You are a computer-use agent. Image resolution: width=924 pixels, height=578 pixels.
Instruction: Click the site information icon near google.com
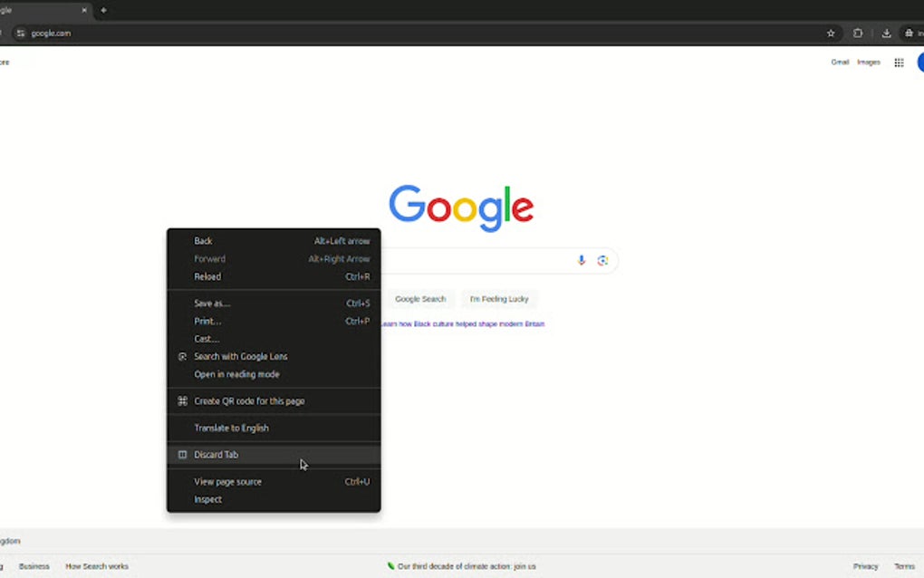point(19,33)
